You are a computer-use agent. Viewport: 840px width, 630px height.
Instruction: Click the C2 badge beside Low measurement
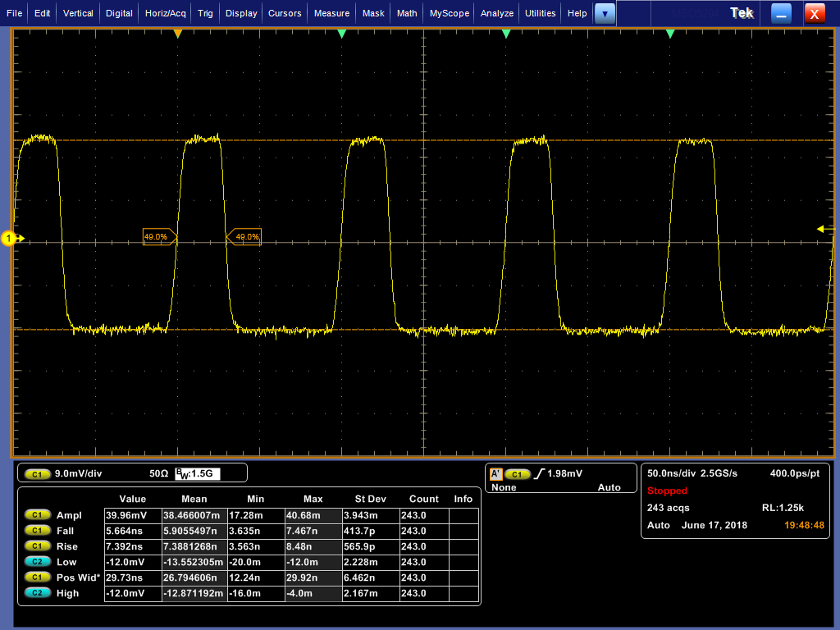38,562
